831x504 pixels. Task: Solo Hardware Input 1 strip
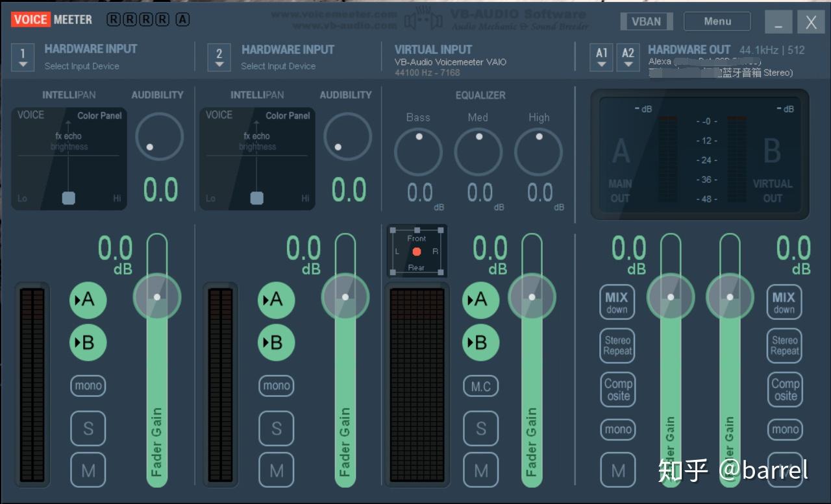point(88,429)
